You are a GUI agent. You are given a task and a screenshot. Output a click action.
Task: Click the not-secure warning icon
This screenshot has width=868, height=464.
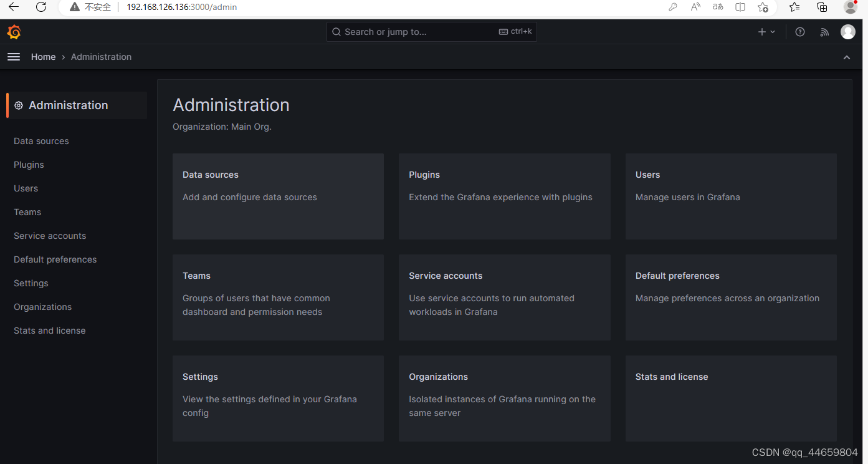coord(75,7)
